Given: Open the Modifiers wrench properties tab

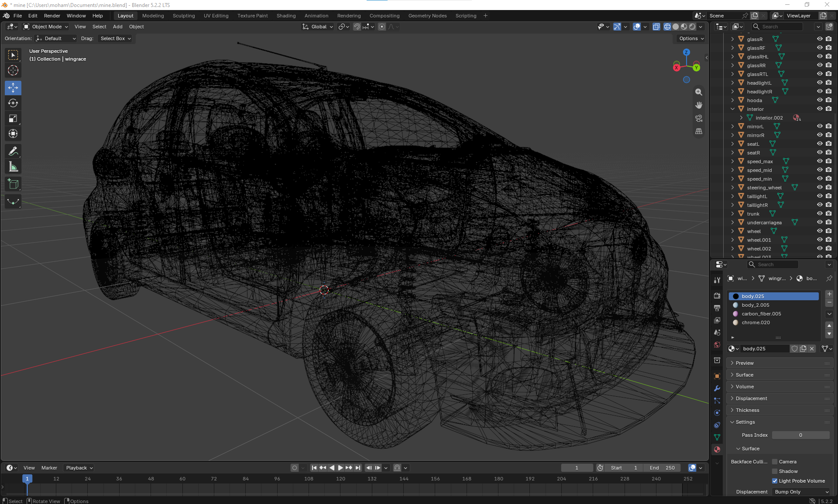Looking at the screenshot, I should [x=717, y=388].
